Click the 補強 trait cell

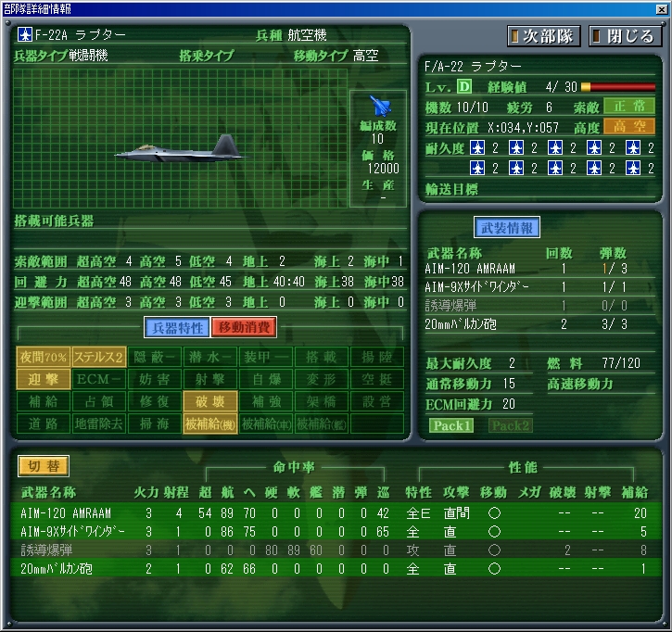[266, 402]
